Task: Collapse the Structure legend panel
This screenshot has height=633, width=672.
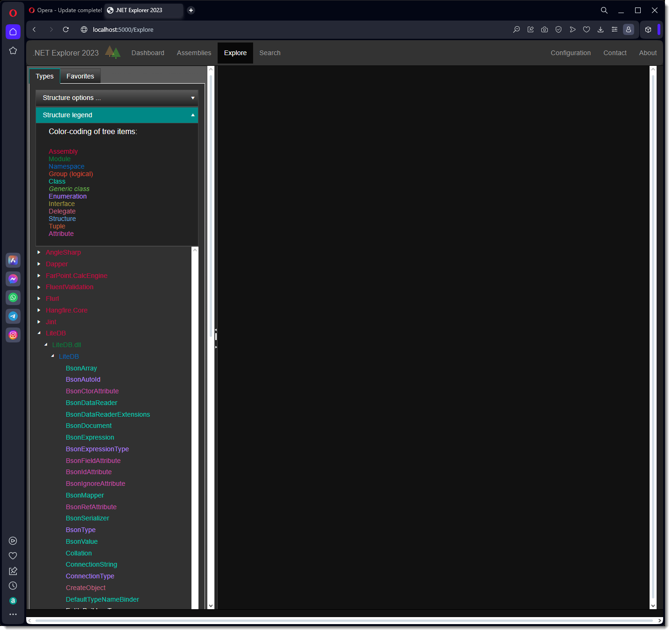Action: [117, 115]
